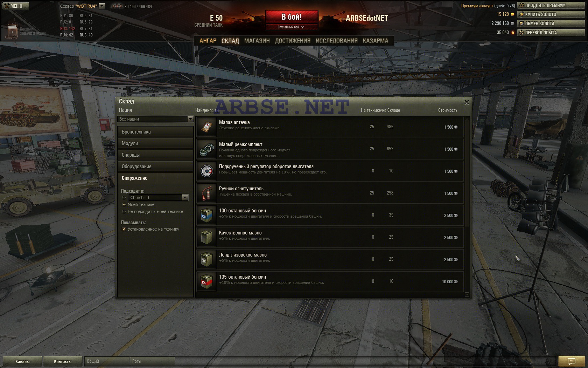Click the engine speed governor gauge icon
This screenshot has width=588, height=368.
pyautogui.click(x=207, y=171)
